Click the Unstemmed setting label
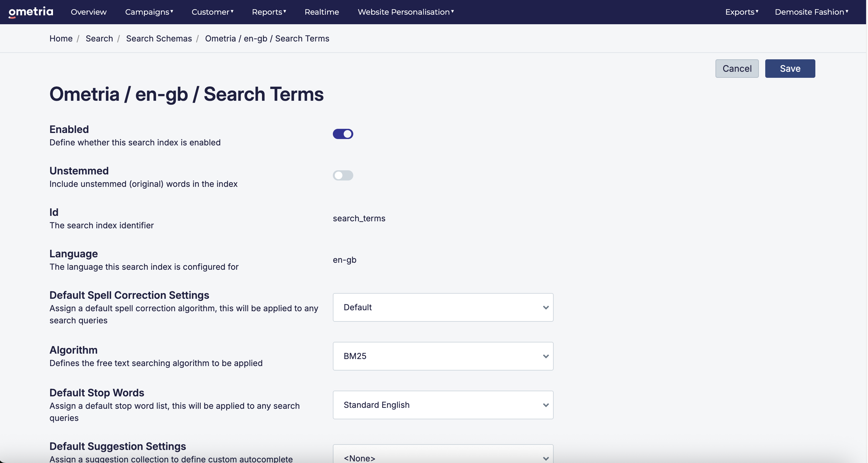The width and height of the screenshot is (868, 463). coord(79,171)
